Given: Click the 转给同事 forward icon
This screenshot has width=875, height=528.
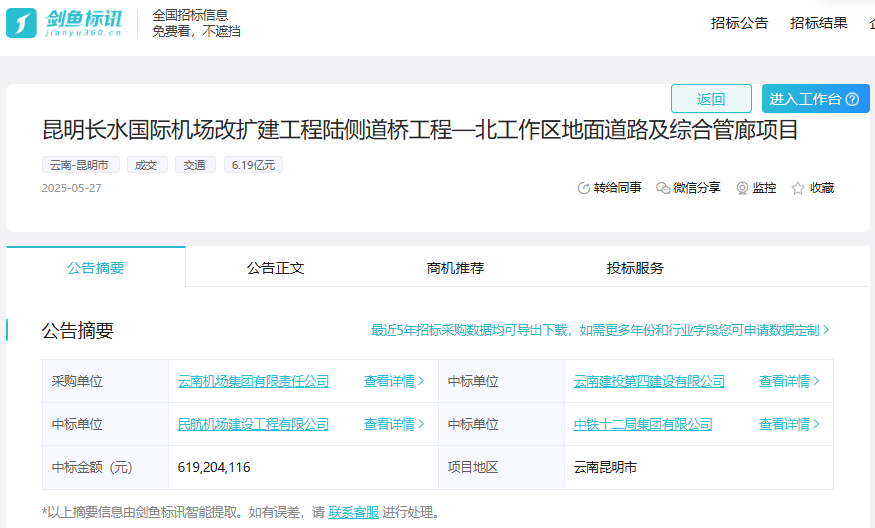Looking at the screenshot, I should [x=584, y=188].
